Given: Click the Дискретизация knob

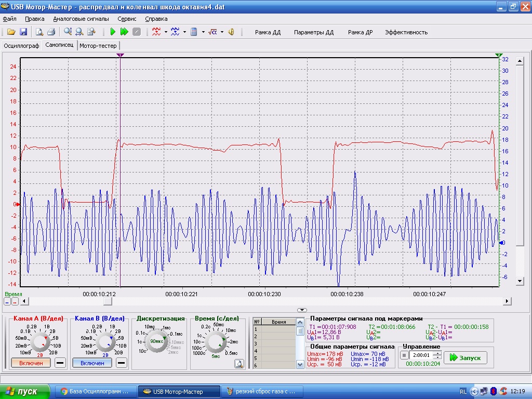Looking at the screenshot, I should (x=157, y=341).
